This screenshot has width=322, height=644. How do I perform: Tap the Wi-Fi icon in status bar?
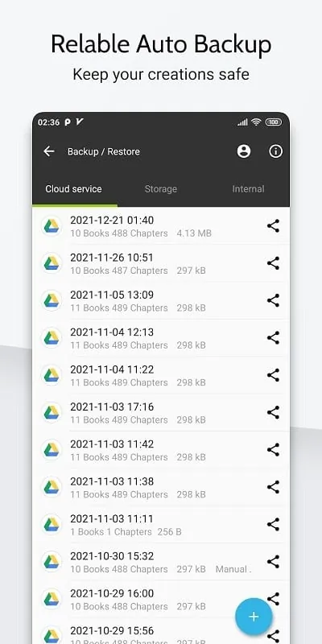coord(256,122)
